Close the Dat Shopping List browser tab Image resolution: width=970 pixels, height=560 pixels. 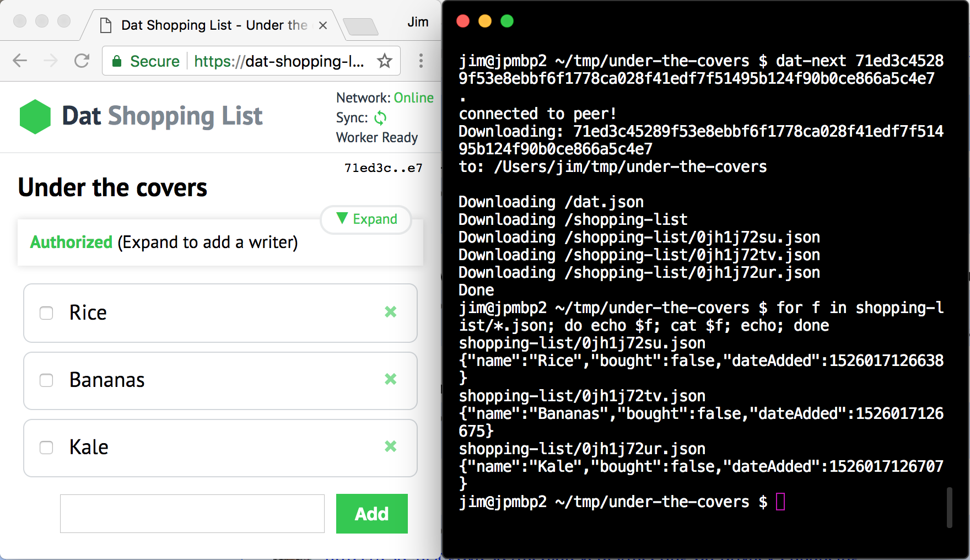point(323,25)
